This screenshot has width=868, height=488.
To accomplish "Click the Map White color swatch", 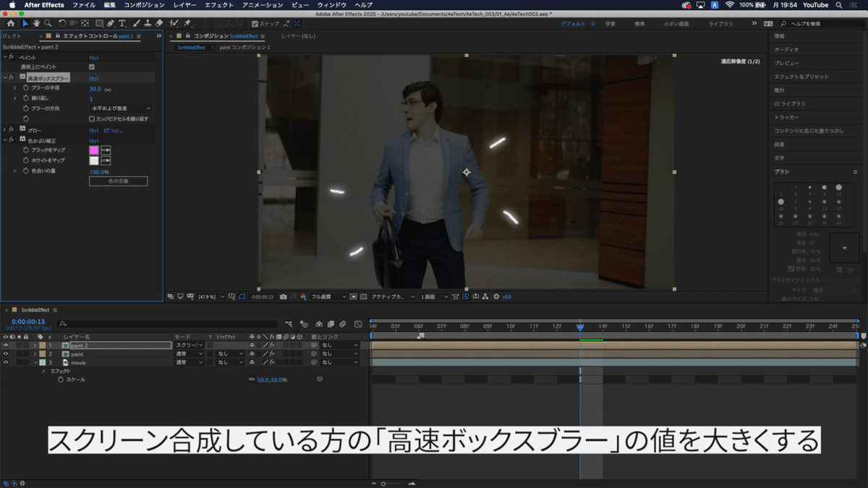I will click(93, 160).
